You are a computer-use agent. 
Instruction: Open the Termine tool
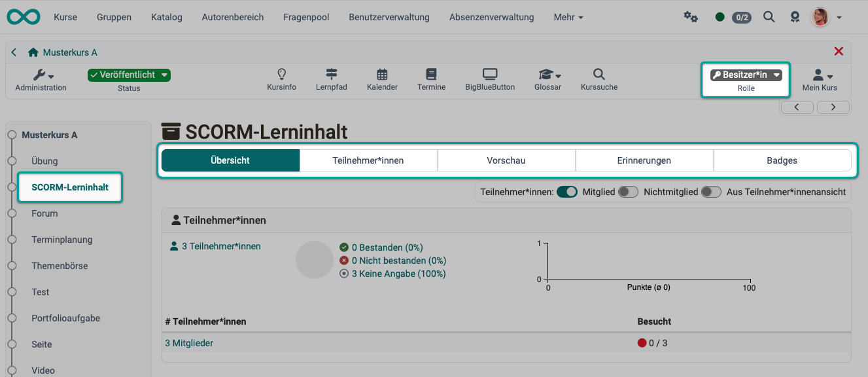point(431,79)
